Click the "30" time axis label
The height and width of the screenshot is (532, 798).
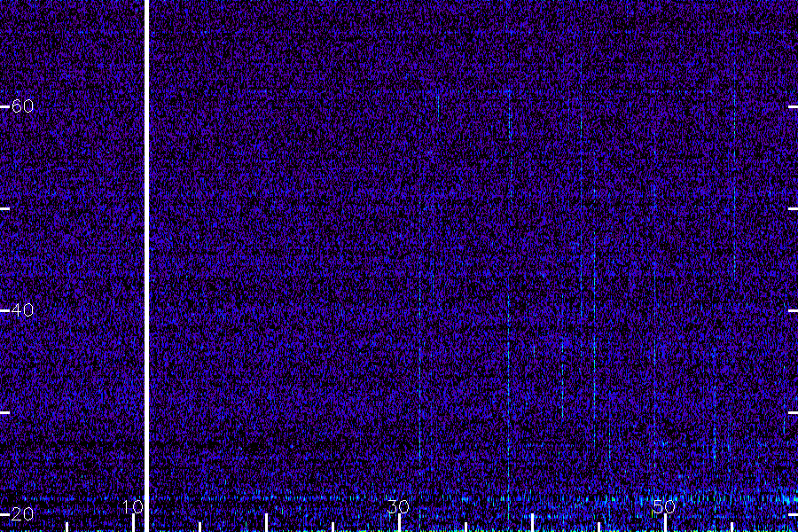coord(398,507)
